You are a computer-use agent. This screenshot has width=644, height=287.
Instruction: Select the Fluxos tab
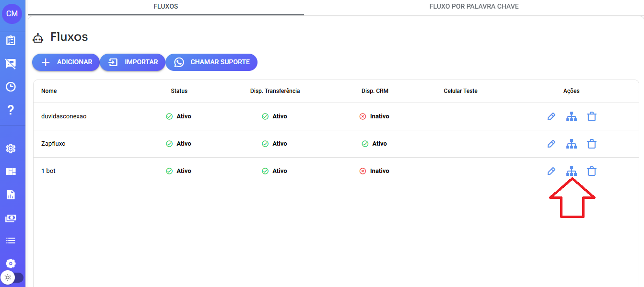tap(166, 7)
